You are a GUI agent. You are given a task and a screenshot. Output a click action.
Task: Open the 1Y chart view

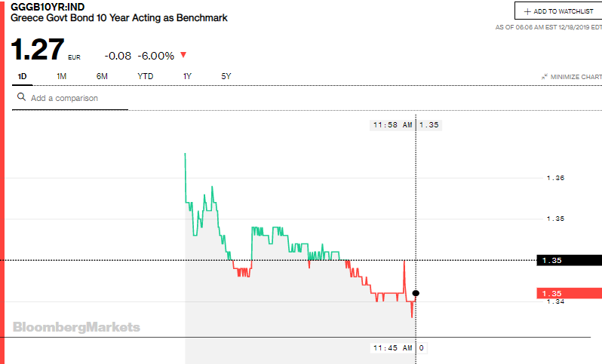coord(187,76)
